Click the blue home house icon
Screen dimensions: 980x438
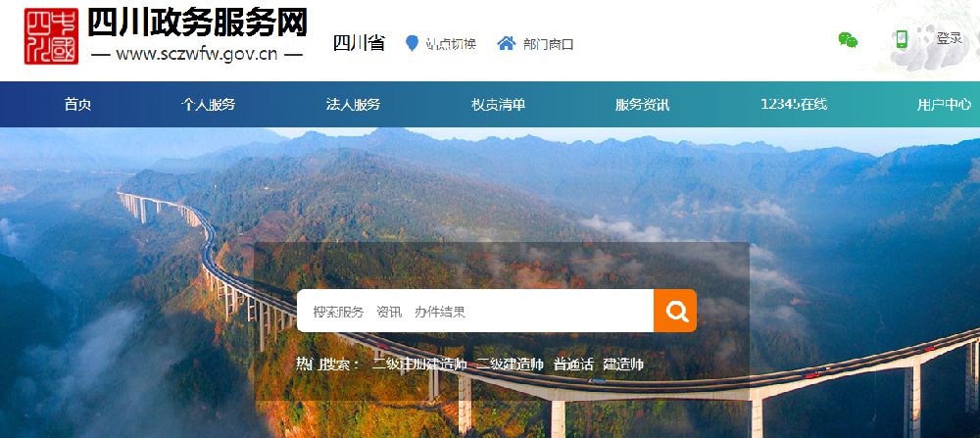point(507,43)
